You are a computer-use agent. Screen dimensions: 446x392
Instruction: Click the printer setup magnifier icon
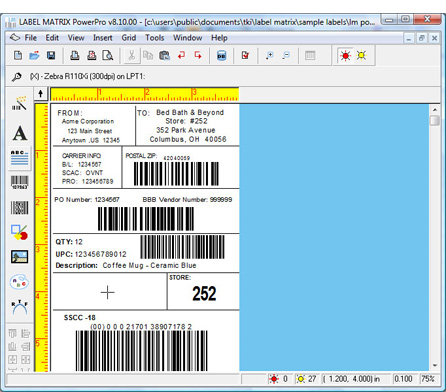pyautogui.click(x=16, y=77)
